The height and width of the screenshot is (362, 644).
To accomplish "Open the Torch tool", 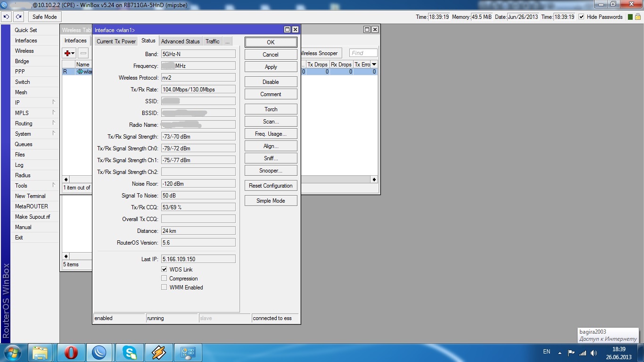I will 271,109.
